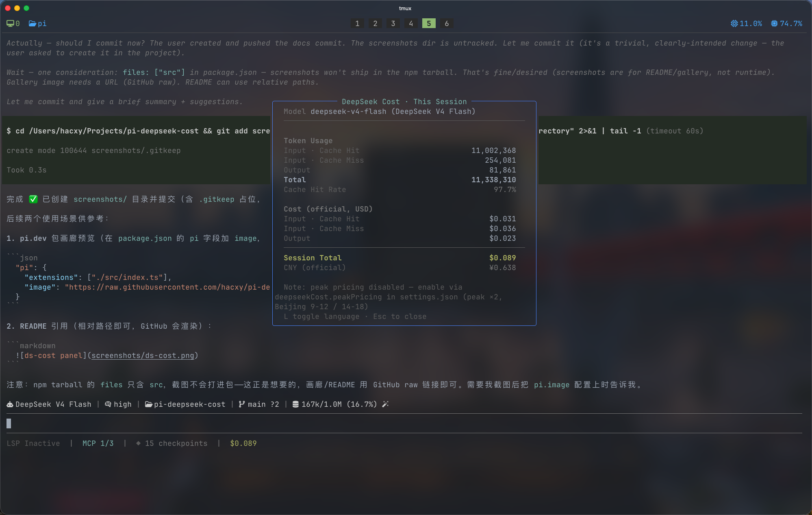
Task: Click the cache hit token count 11,002,368
Action: pos(494,151)
